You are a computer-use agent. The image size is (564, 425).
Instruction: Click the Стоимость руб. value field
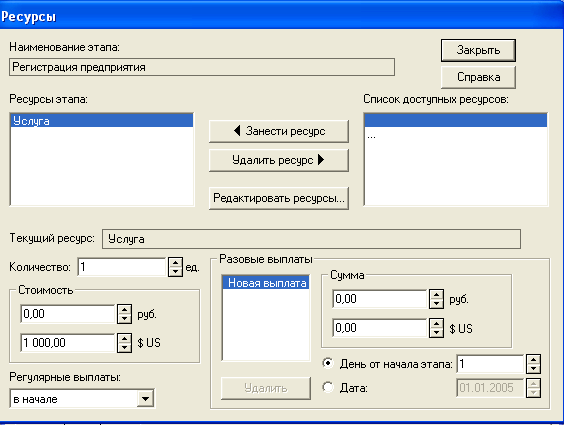tap(68, 314)
